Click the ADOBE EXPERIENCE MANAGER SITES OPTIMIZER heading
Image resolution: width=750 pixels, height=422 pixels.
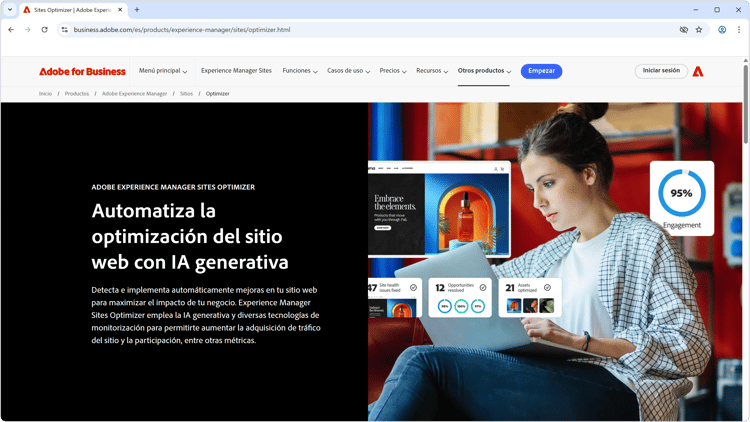173,187
